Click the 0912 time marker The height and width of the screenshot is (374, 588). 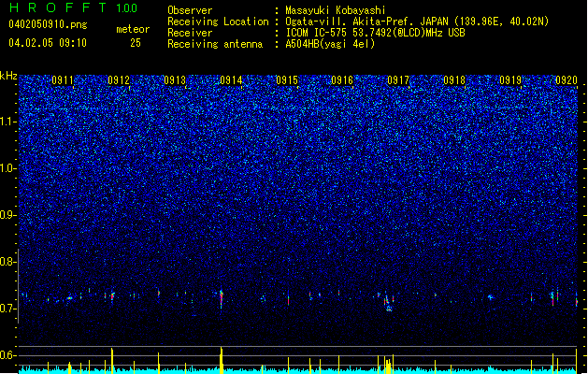[119, 80]
